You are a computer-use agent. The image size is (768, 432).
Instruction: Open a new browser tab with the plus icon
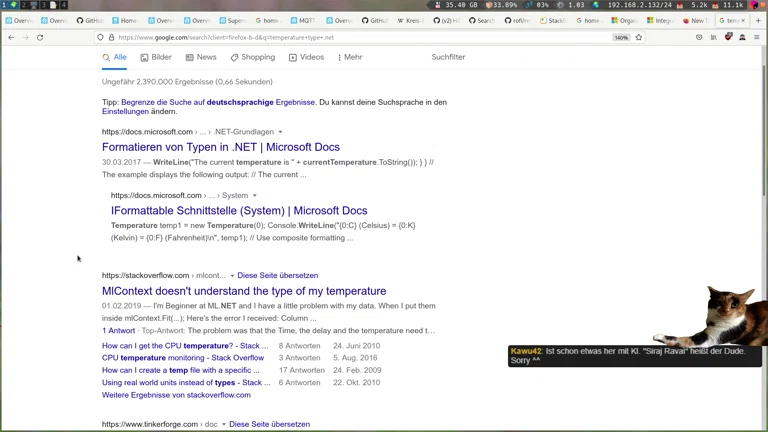coord(758,20)
